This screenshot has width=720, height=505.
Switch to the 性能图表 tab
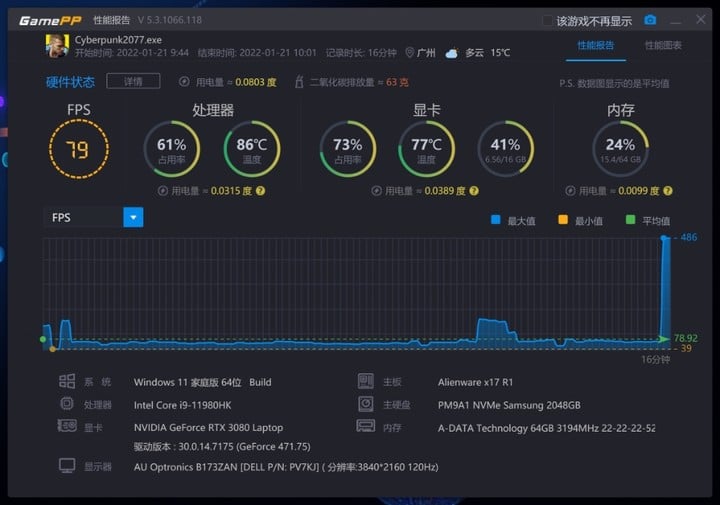(663, 46)
